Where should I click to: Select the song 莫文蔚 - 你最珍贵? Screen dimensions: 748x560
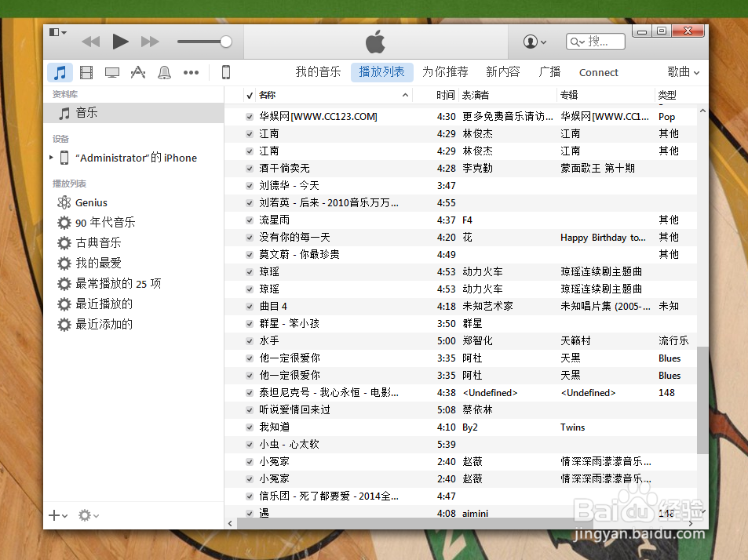pyautogui.click(x=299, y=254)
